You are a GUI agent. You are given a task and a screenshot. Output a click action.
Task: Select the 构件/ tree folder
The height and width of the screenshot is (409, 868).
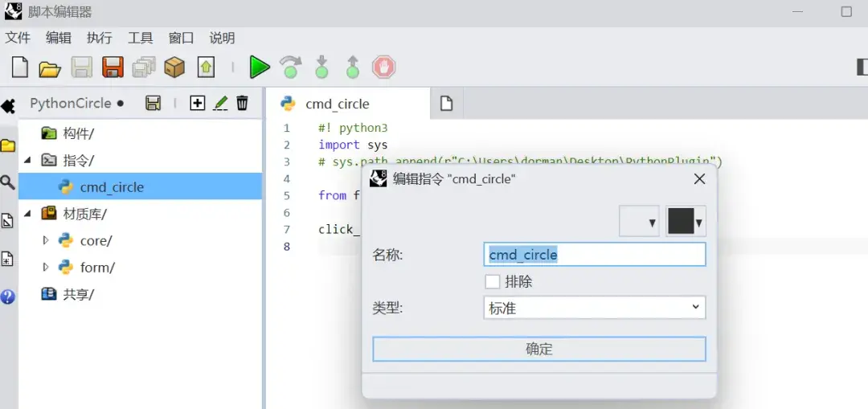click(79, 133)
